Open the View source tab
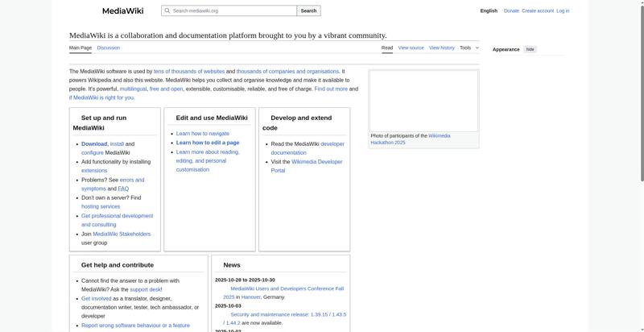Viewport: 644px width, 332px height. 411,48
